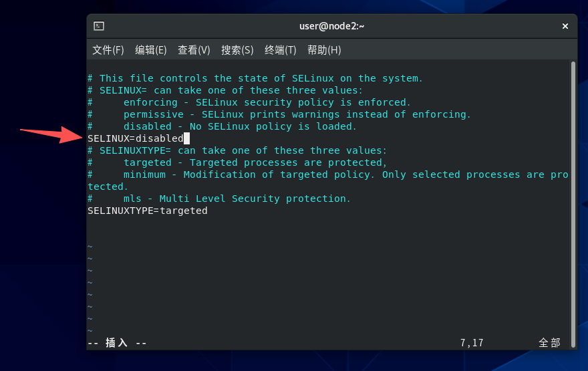Click the 'minimum - Modification of targeted' comment
Image resolution: width=588 pixels, height=371 pixels.
pos(328,174)
